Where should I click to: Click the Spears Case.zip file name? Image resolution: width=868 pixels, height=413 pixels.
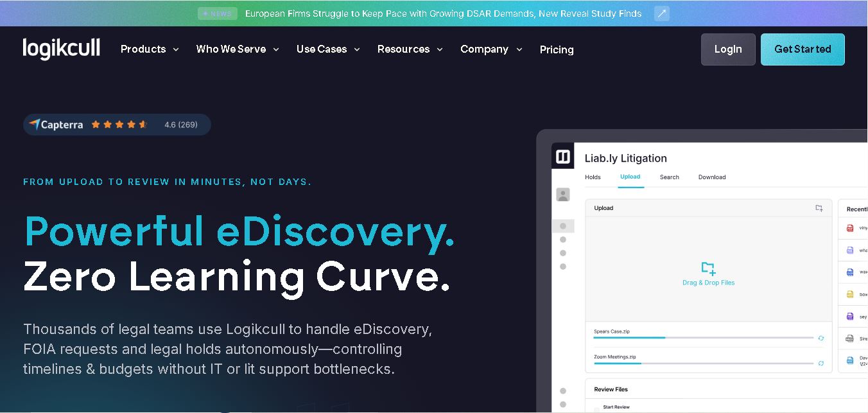[x=611, y=331]
